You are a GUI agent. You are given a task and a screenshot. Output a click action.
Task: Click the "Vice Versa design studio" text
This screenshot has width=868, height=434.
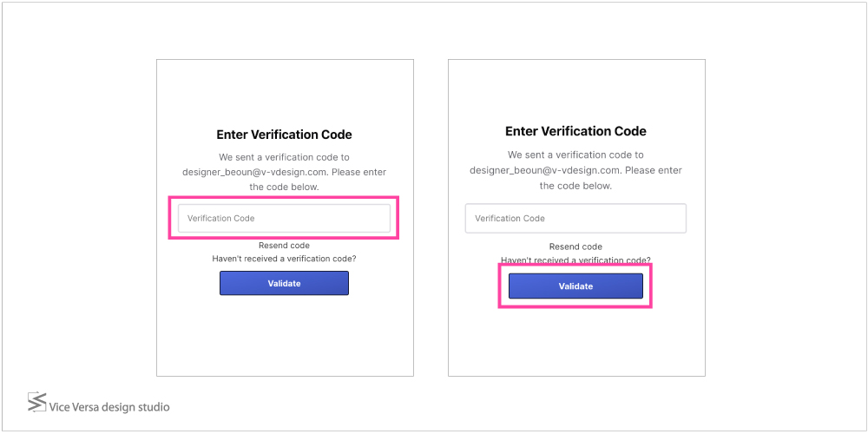tap(109, 407)
